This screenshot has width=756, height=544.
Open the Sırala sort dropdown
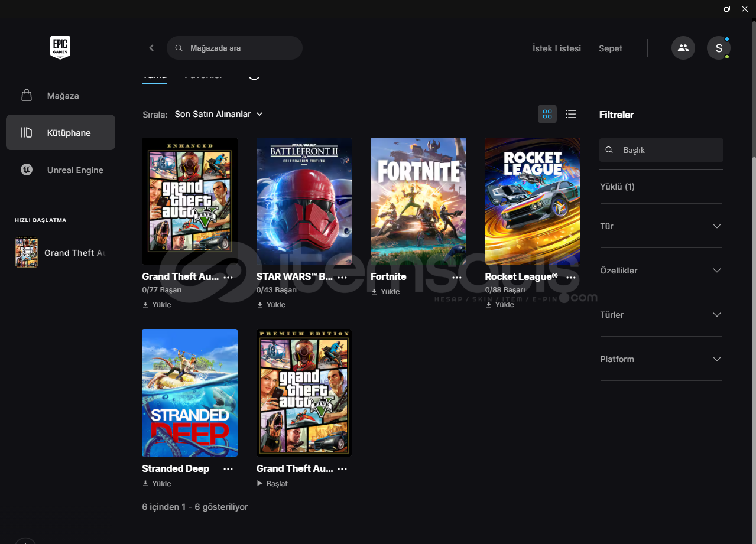pyautogui.click(x=219, y=114)
